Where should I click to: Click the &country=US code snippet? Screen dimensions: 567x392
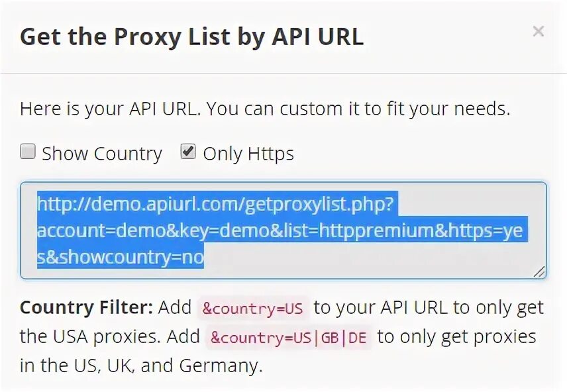click(x=253, y=308)
